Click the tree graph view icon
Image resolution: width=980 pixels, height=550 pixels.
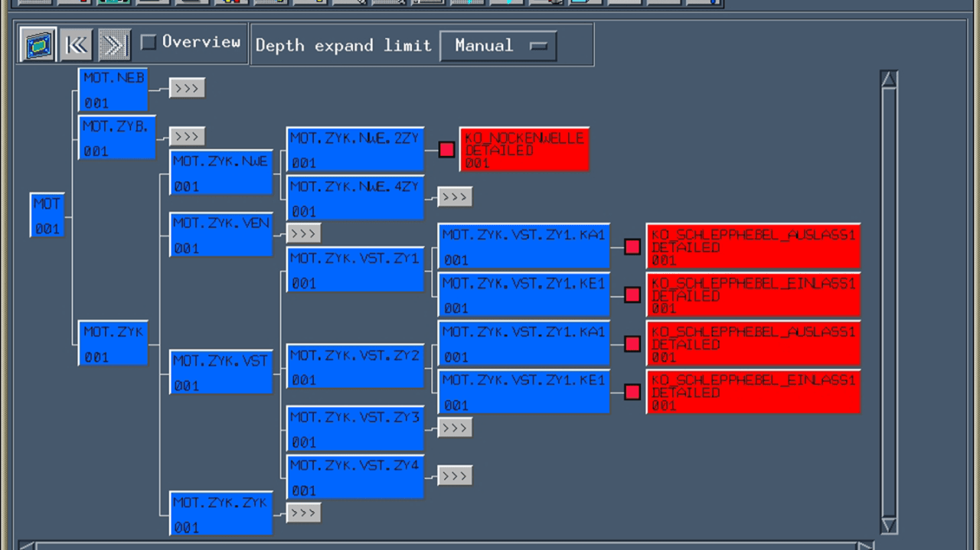click(38, 45)
